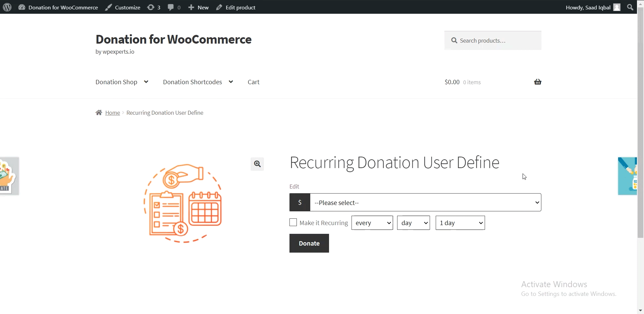Navigate to the Home breadcrumb link
The image size is (644, 314).
pyautogui.click(x=112, y=113)
